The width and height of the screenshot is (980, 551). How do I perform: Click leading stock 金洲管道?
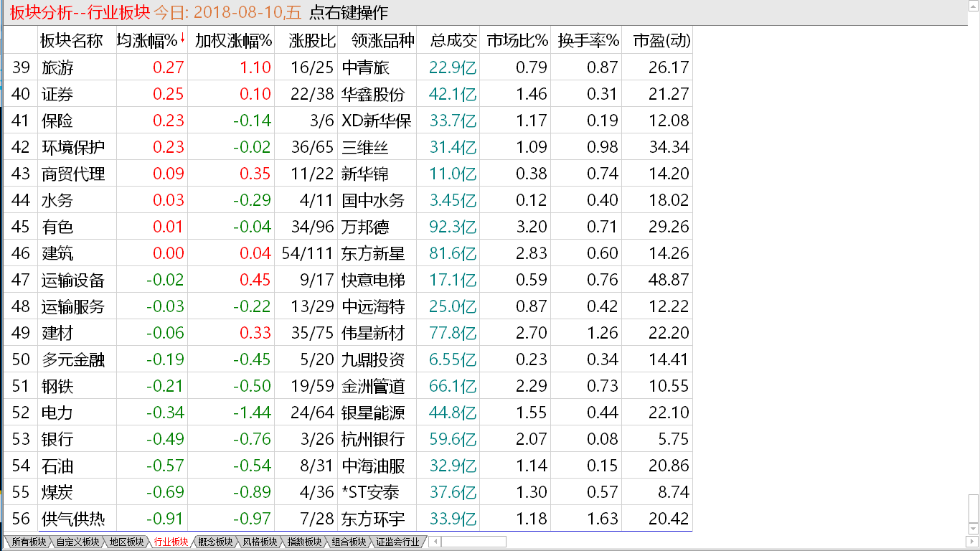coord(374,386)
